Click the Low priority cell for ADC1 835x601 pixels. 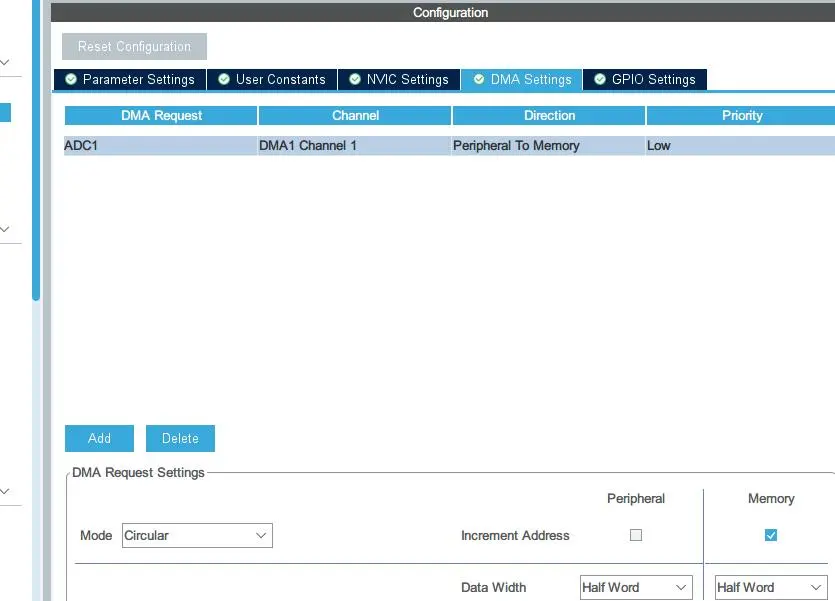point(740,146)
